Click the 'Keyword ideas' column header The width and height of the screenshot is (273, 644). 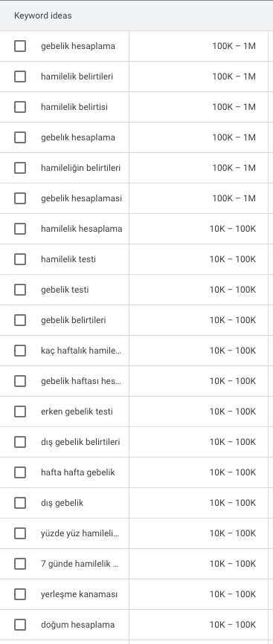coord(42,16)
